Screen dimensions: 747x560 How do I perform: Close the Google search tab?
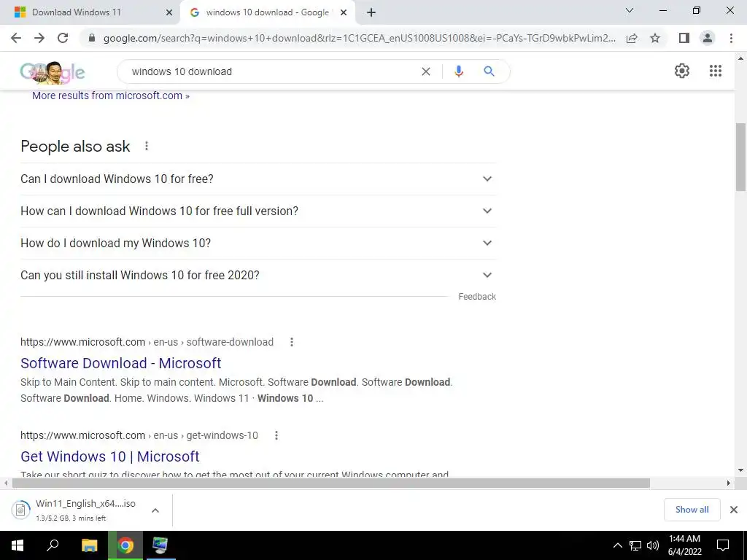point(344,13)
